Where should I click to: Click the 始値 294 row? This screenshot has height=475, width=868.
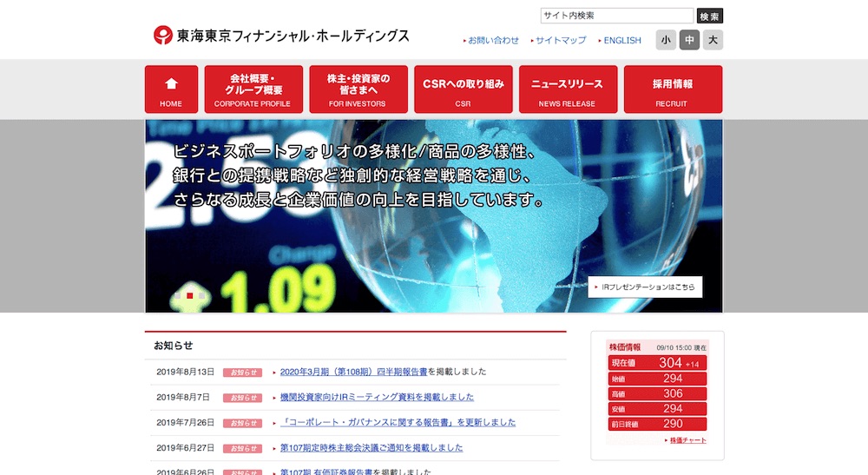[657, 379]
